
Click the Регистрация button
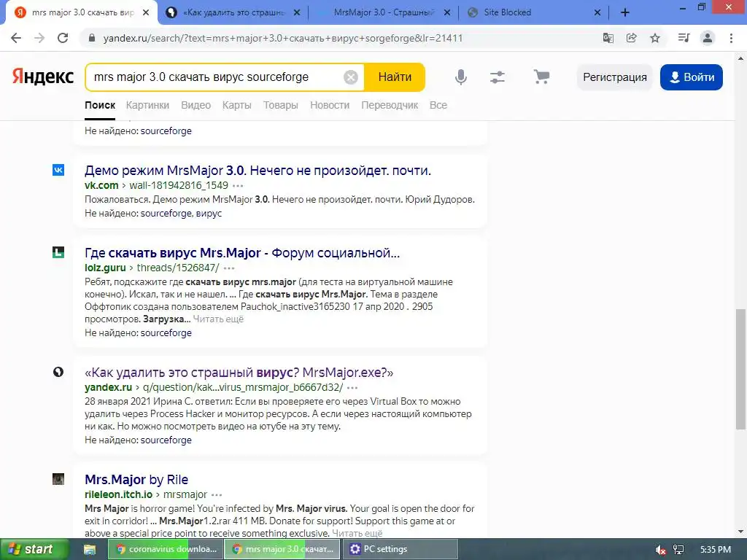click(x=614, y=77)
